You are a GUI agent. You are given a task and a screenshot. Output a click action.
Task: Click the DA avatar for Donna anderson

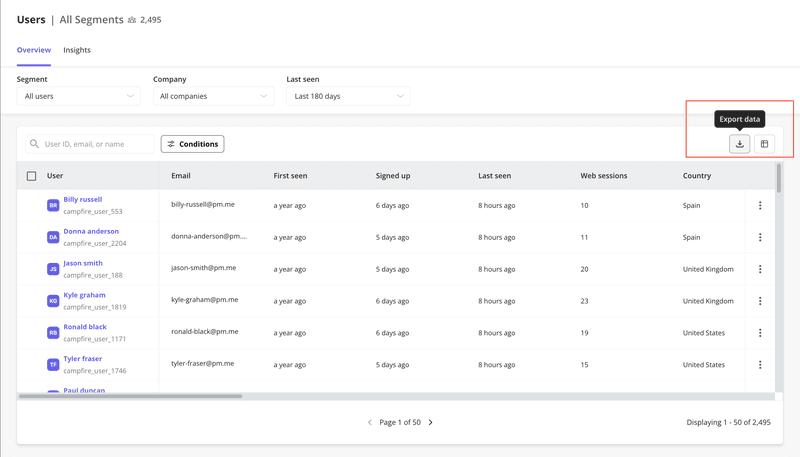pos(53,237)
